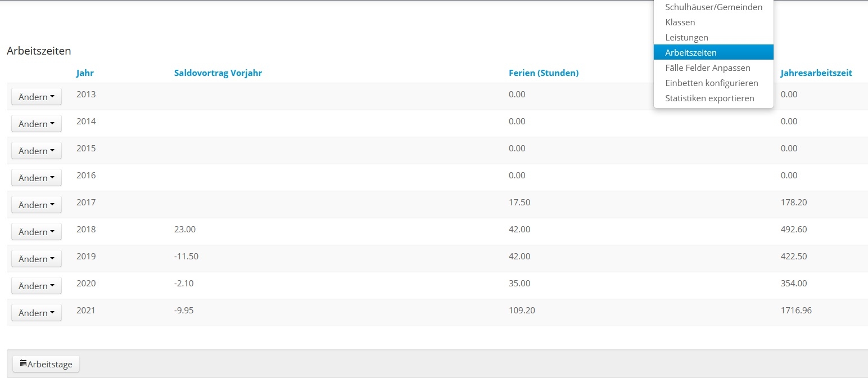Expand the Ändern menu for year 2015
This screenshot has height=382, width=868.
37,151
